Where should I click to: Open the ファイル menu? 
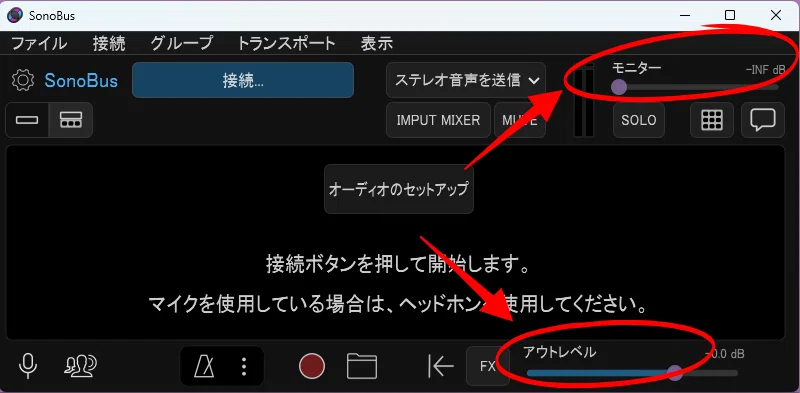pyautogui.click(x=39, y=43)
